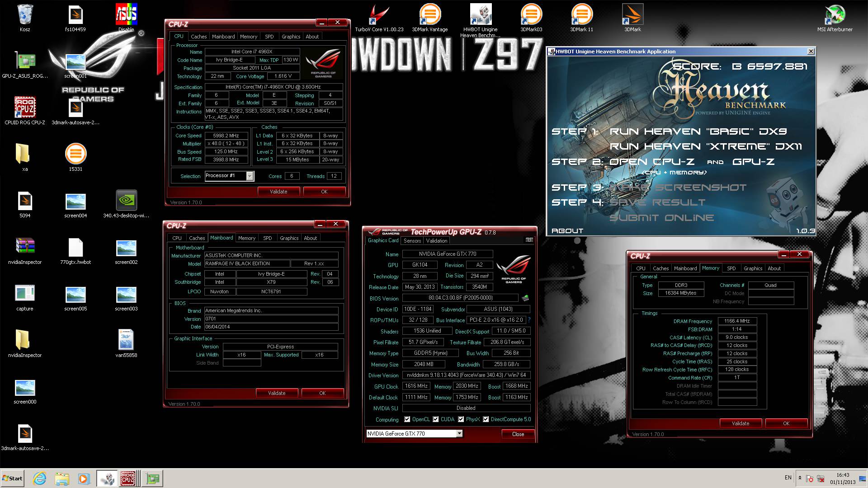Image resolution: width=868 pixels, height=488 pixels.
Task: Open the Validation tab in GPU-Z
Action: [437, 241]
